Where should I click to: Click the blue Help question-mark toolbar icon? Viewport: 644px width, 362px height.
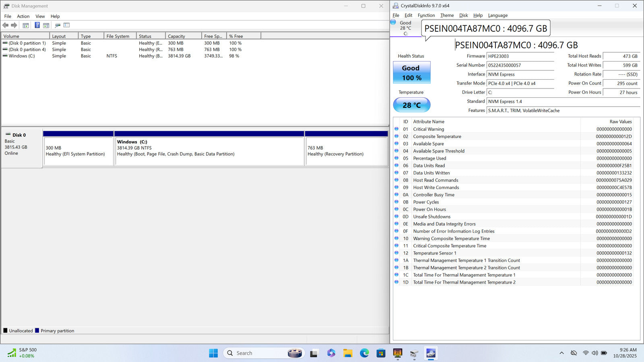(37, 25)
